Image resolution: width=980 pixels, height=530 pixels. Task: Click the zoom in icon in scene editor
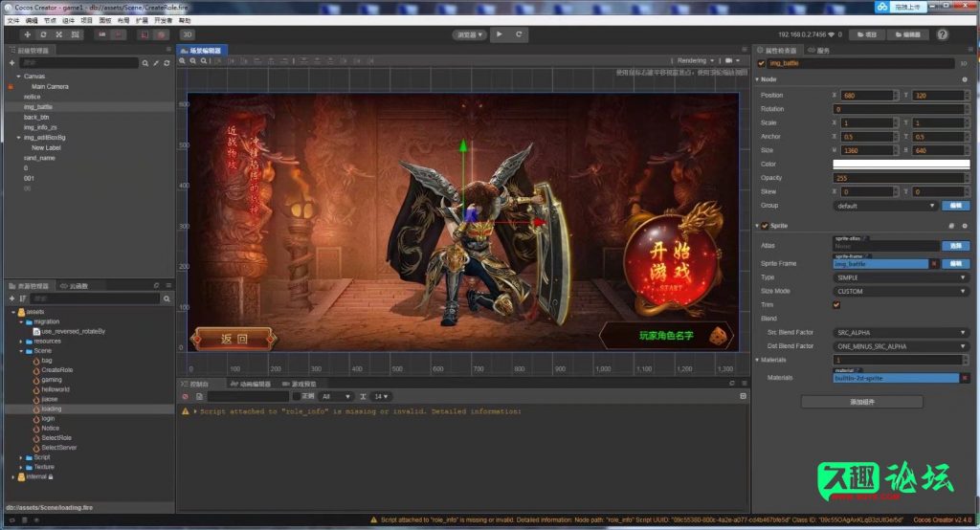183,60
